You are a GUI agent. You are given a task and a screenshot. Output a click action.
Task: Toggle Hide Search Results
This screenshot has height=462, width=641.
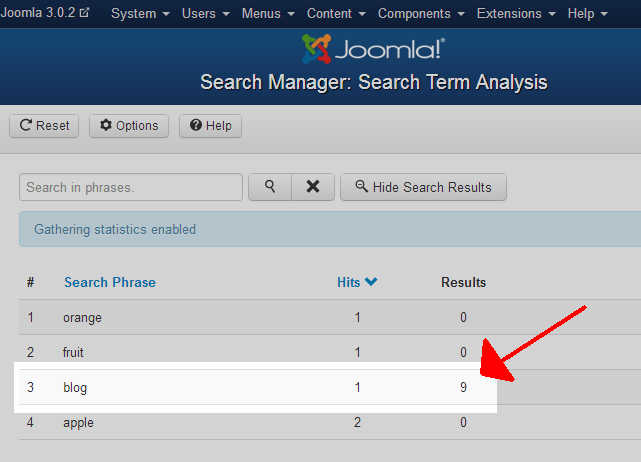[x=423, y=187]
